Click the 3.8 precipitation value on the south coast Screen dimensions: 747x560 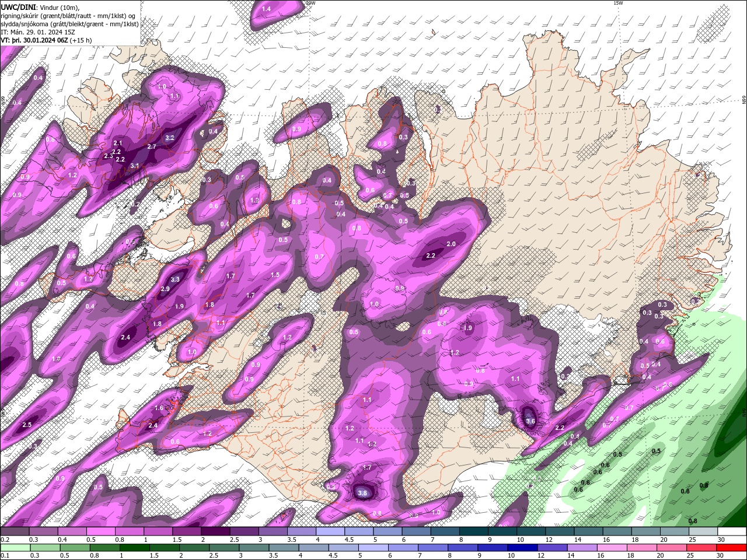click(362, 493)
